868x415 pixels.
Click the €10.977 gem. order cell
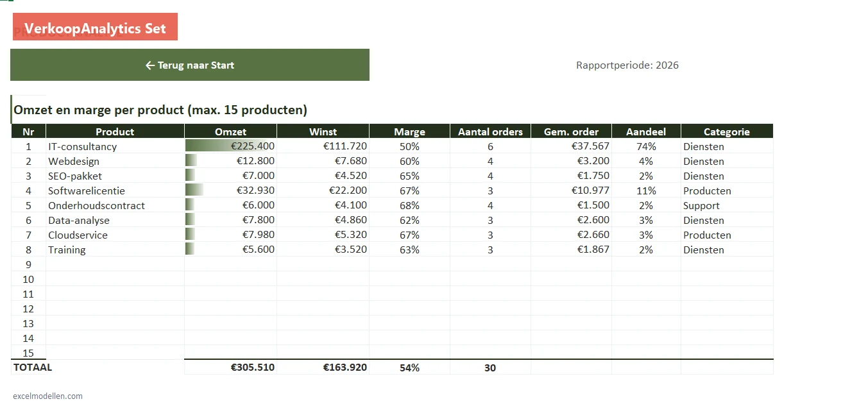click(x=571, y=191)
